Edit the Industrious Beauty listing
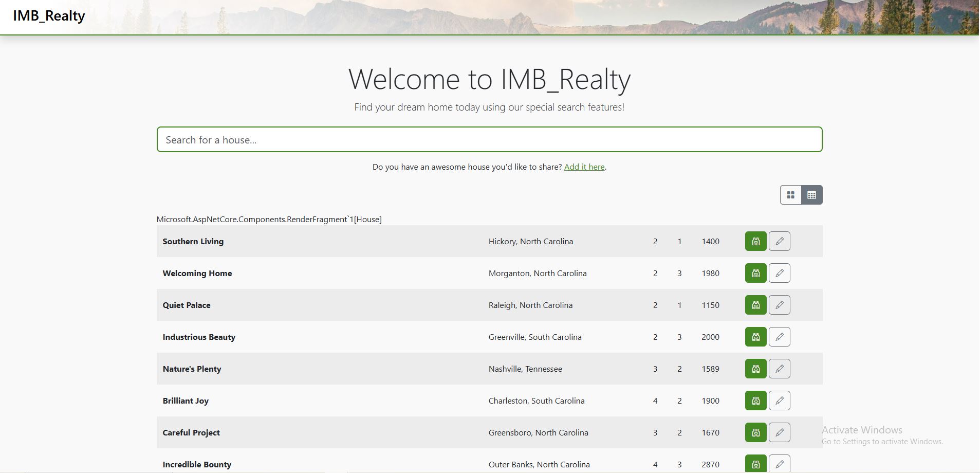 pyautogui.click(x=779, y=337)
